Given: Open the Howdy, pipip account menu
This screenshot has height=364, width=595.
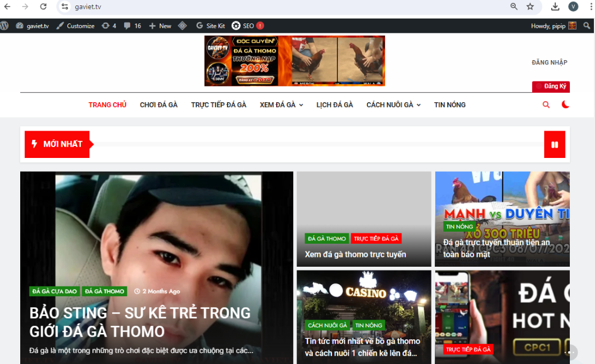Looking at the screenshot, I should [x=553, y=26].
